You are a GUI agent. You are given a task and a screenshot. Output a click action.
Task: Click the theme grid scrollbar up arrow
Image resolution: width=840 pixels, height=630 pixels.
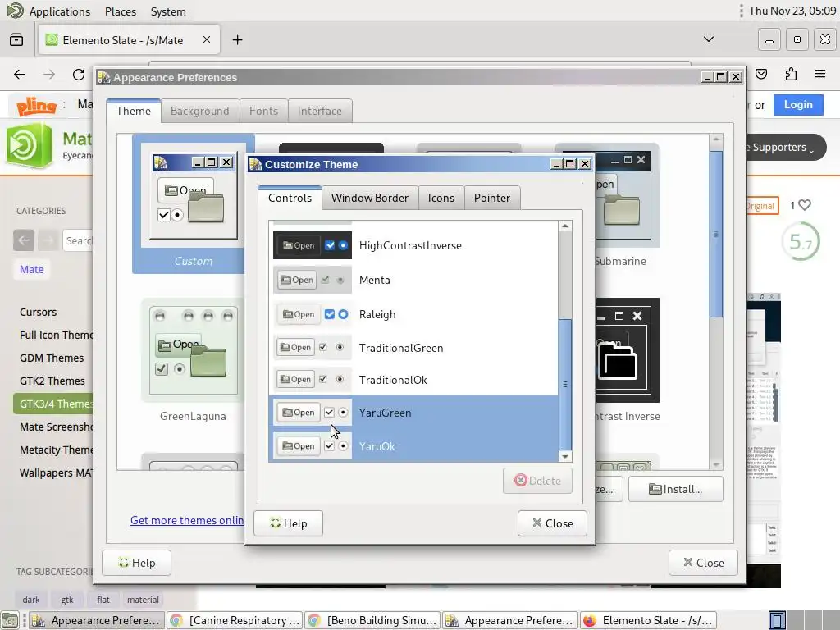point(715,139)
